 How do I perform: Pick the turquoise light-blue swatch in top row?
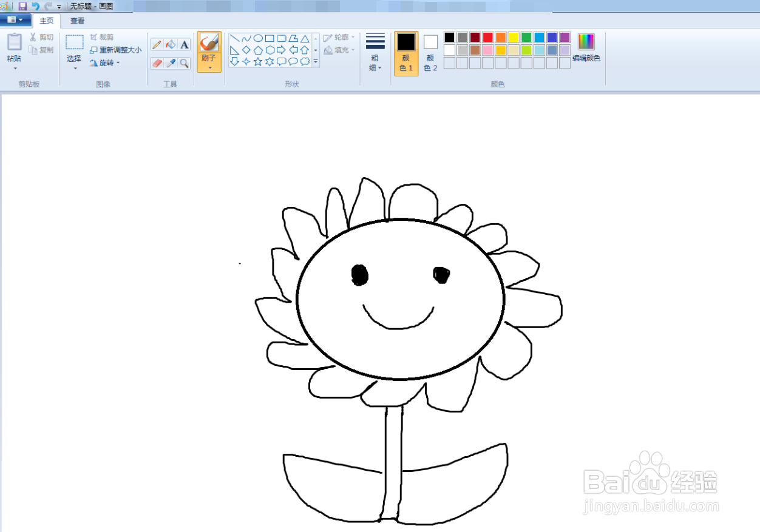(x=539, y=37)
